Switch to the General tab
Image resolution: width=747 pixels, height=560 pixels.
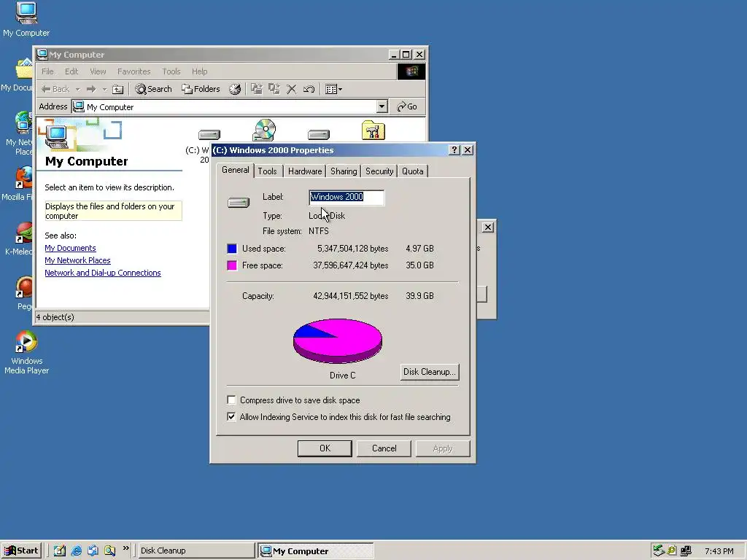tap(235, 170)
